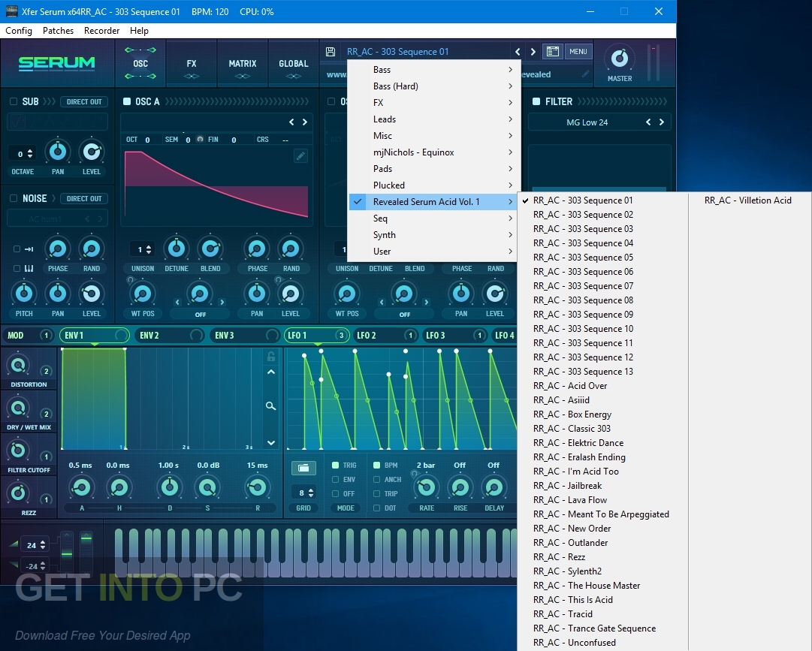Click the DISTORTION macro knob

click(x=18, y=366)
